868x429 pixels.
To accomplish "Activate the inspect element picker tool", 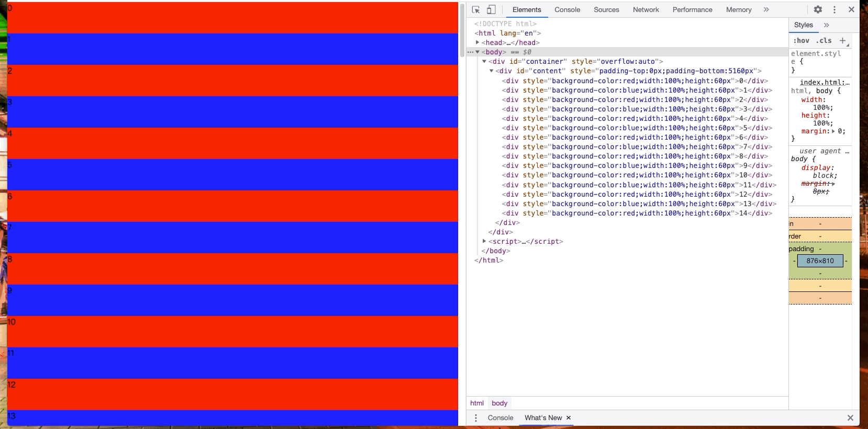I will tap(476, 9).
